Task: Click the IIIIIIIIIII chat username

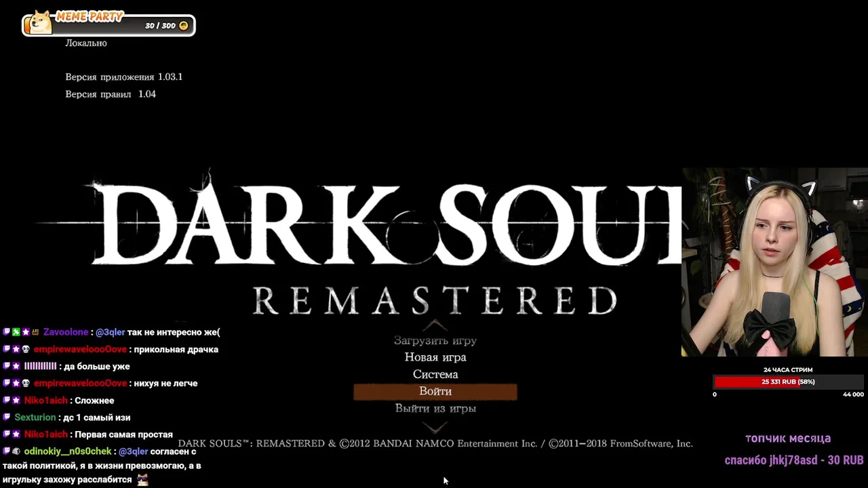Action: point(39,366)
